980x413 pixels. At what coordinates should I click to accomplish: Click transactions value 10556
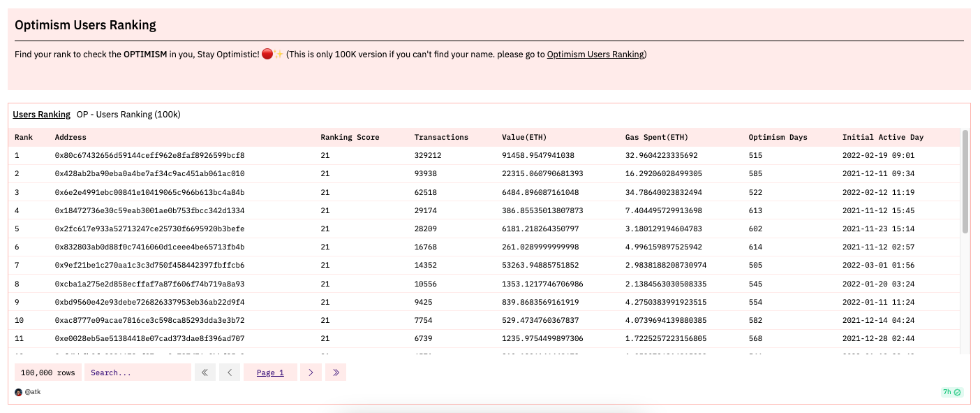coord(426,284)
